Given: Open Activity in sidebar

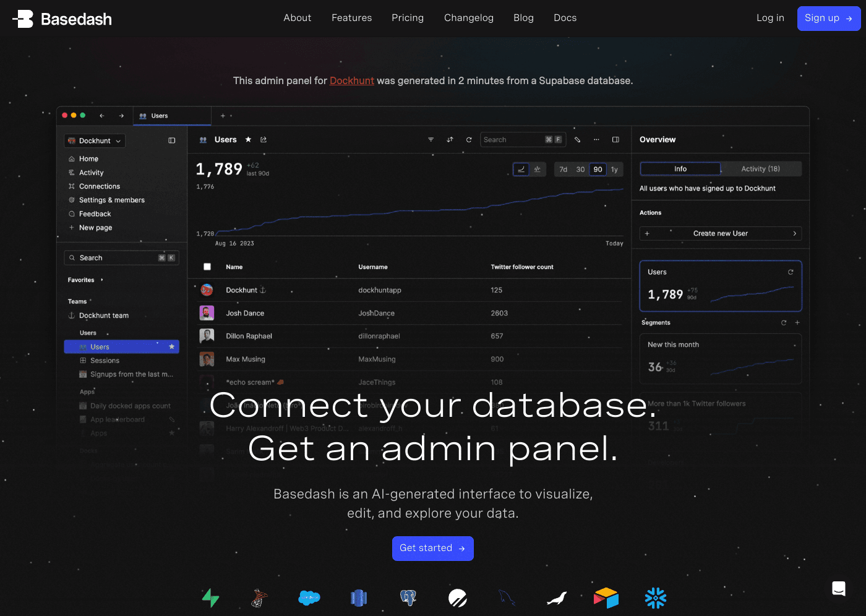Looking at the screenshot, I should click(x=91, y=173).
